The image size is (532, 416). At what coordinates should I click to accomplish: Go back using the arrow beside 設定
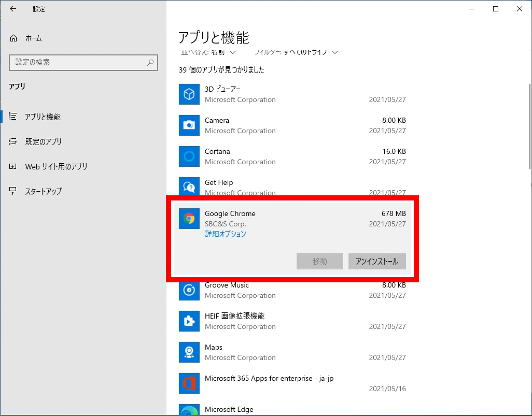pyautogui.click(x=13, y=9)
